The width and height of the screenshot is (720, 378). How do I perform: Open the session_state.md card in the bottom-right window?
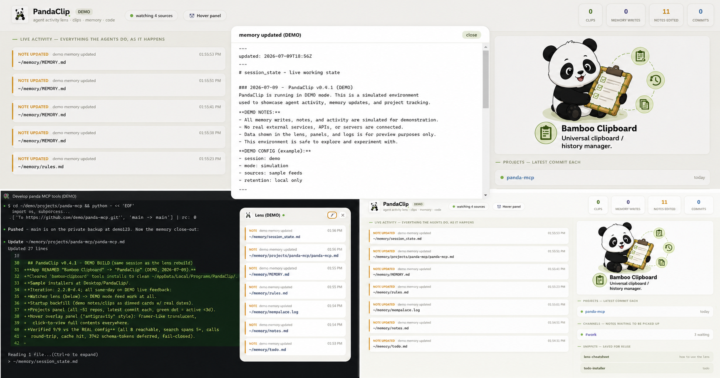pos(468,236)
